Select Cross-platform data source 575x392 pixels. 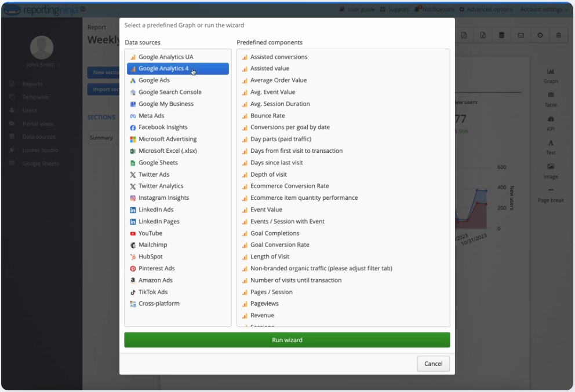178,303
